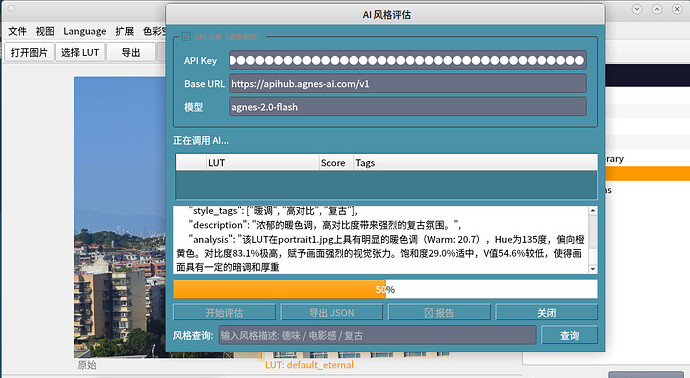Open the 视图 menu in main window
Screen dimensions: 690x378
click(45, 31)
